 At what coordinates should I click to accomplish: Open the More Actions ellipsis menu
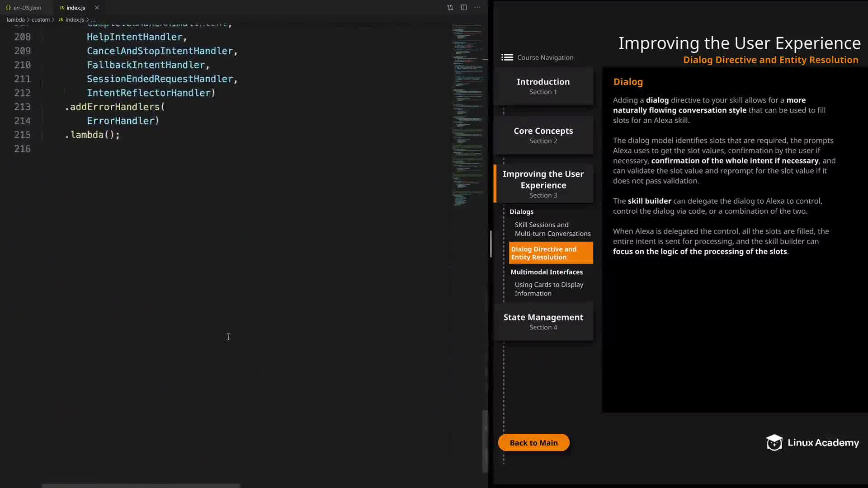click(477, 8)
